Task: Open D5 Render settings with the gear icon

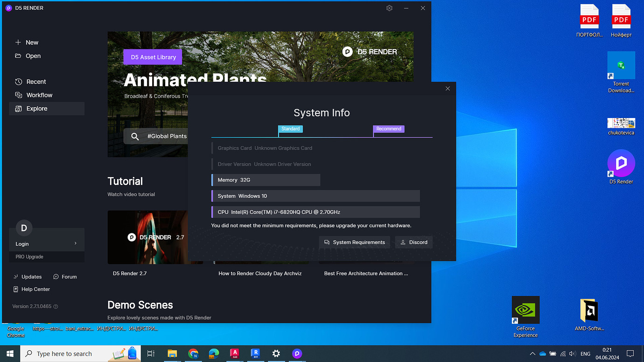Action: [389, 8]
